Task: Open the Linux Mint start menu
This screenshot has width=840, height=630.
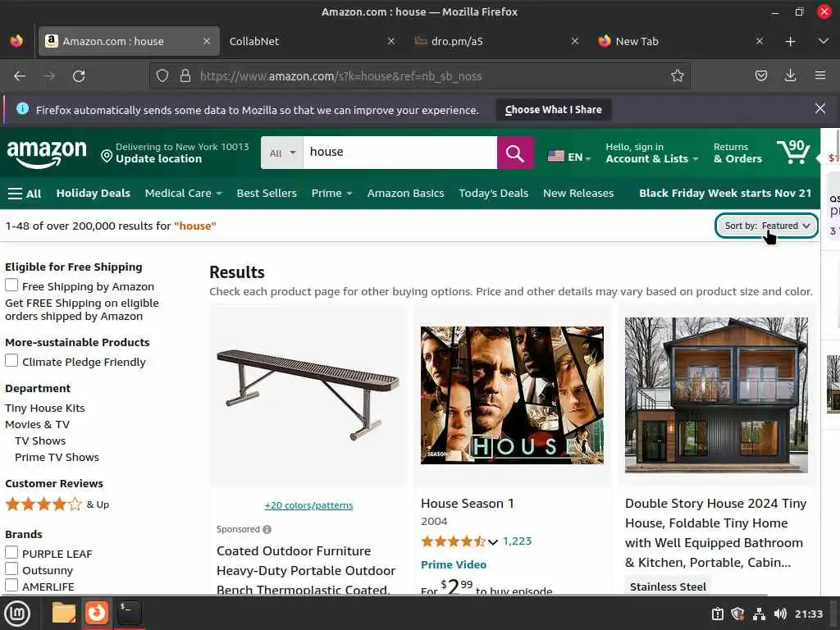Action: coord(17,613)
